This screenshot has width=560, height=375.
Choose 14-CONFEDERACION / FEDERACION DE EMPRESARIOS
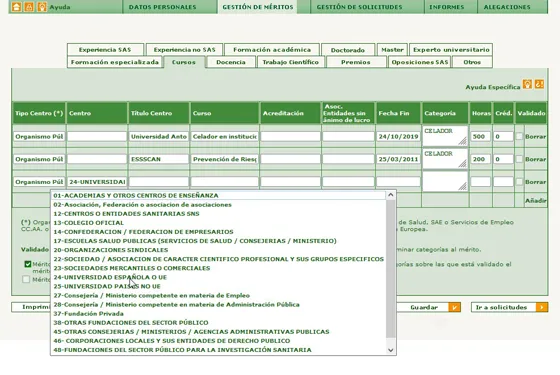tap(218, 232)
